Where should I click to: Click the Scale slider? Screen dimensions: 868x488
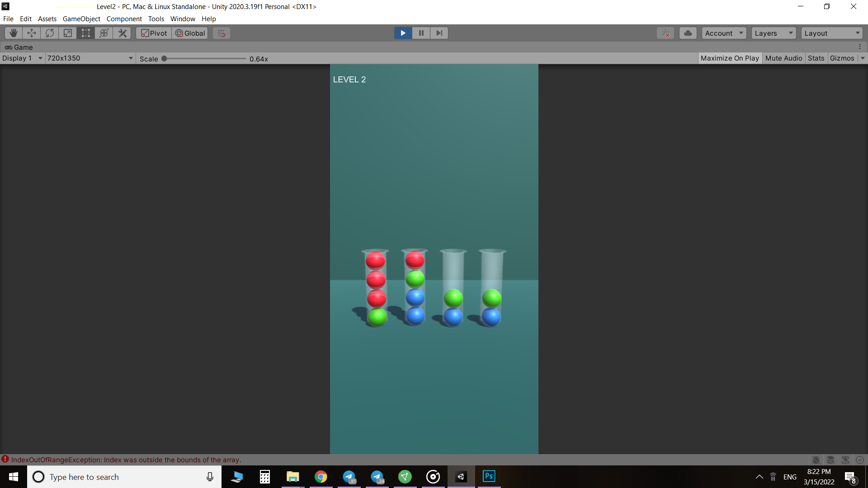point(204,59)
